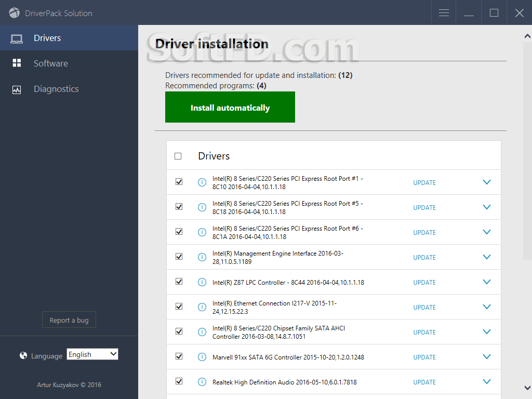The image size is (532, 399).
Task: Show info for Ethernet Connection I217-V driver
Action: [x=202, y=307]
